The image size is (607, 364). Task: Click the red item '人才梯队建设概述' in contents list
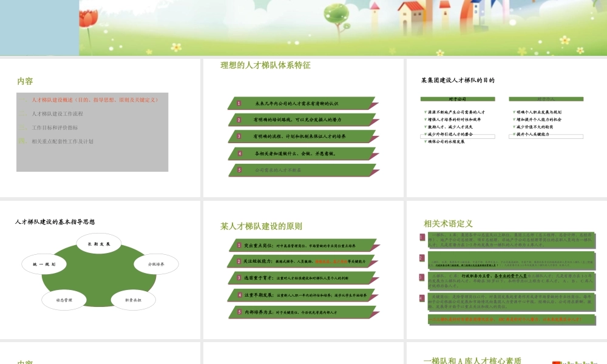(95, 100)
